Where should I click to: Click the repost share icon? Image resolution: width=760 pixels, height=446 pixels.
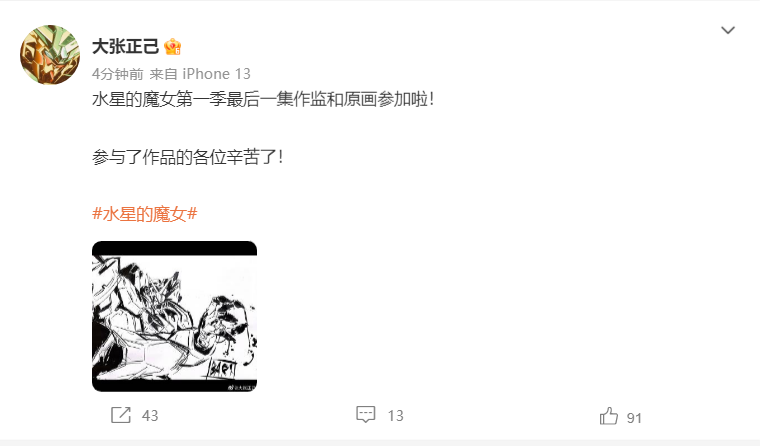(x=121, y=415)
